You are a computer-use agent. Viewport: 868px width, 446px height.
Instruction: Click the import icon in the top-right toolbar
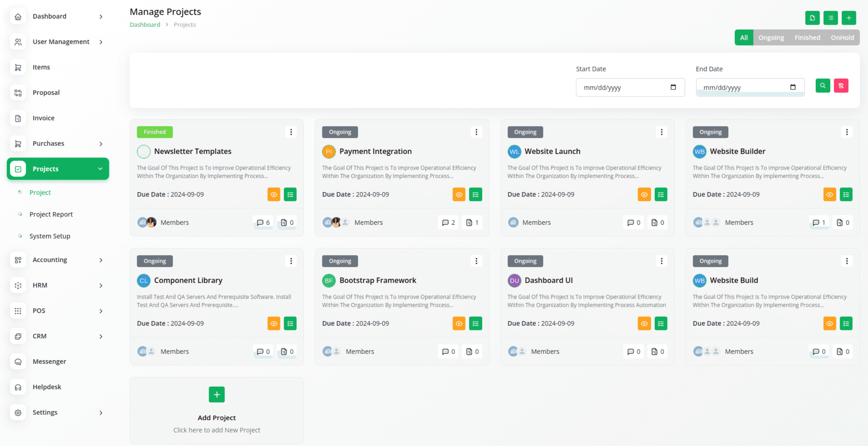[812, 18]
